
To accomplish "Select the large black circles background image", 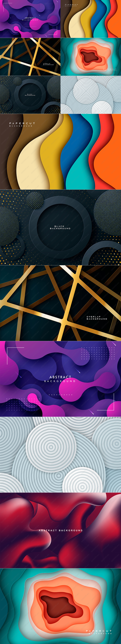I will tap(60, 227).
